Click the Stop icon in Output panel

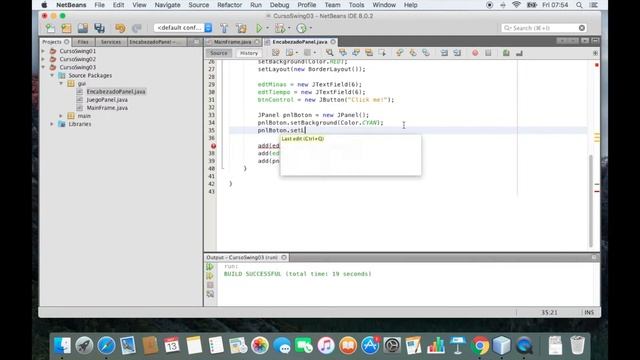click(210, 285)
